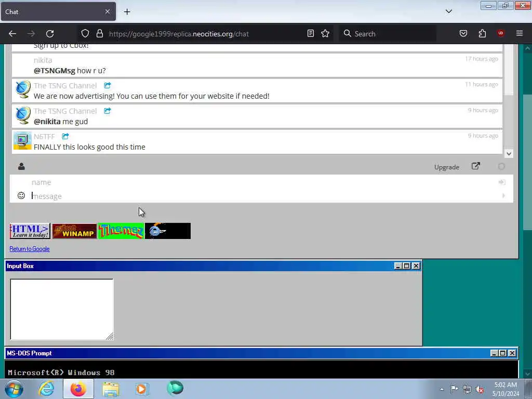Open a new browser tab

[127, 11]
